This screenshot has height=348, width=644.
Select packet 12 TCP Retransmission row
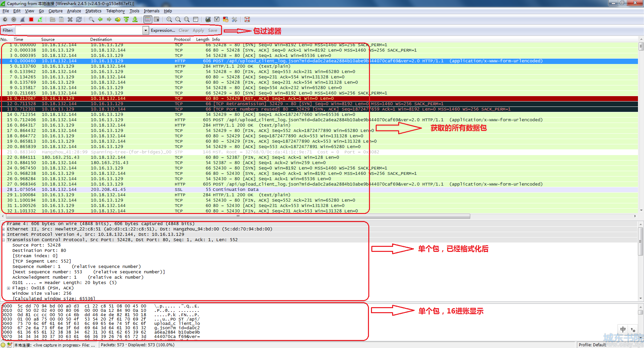point(319,104)
